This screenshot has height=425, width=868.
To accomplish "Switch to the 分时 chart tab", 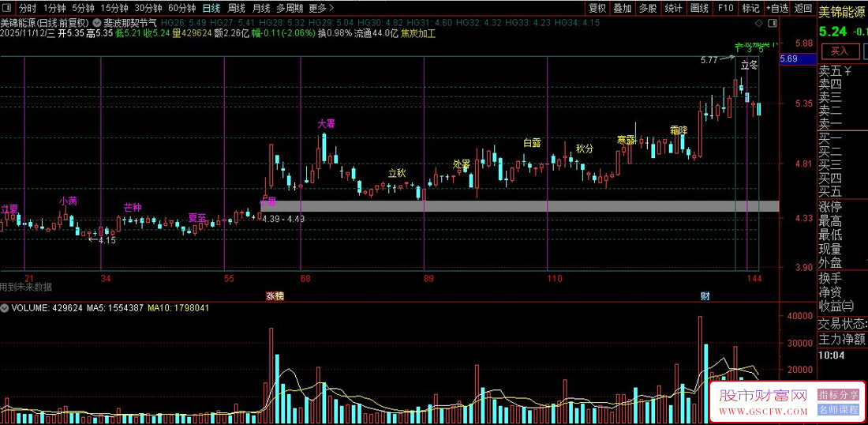I will pos(27,9).
